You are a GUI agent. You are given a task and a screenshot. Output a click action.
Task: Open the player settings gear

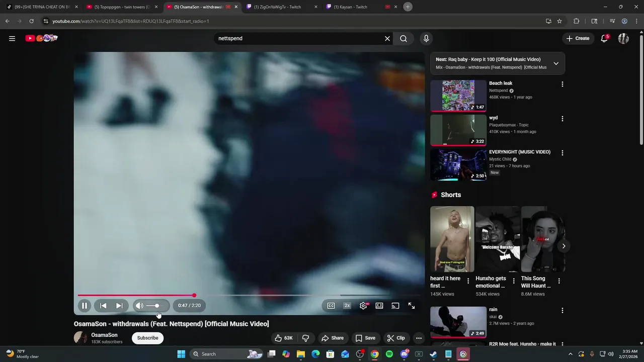[363, 305]
